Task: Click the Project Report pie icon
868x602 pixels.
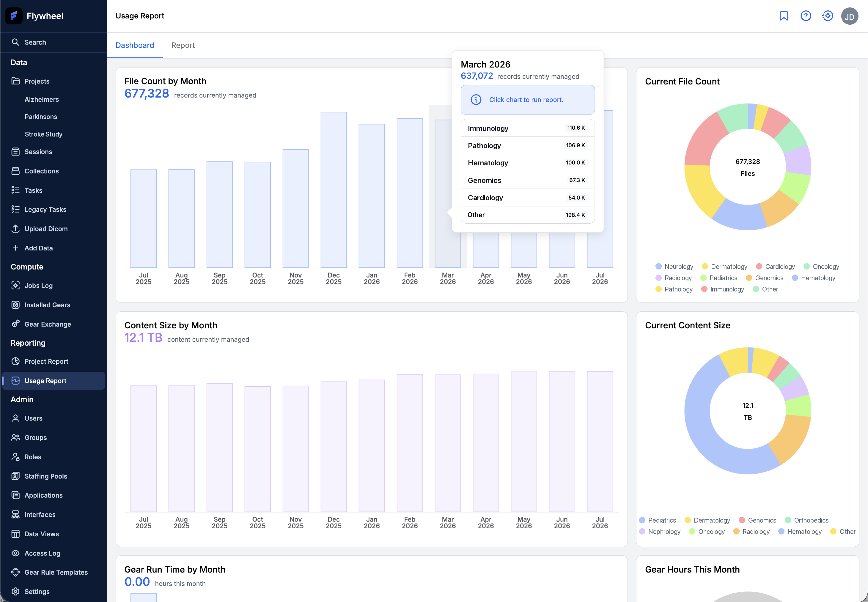Action: click(x=15, y=361)
